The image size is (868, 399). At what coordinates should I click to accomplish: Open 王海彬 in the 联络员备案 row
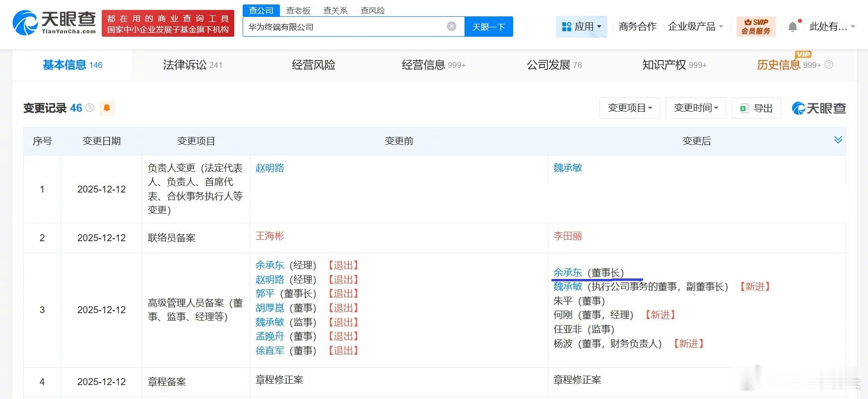click(270, 236)
